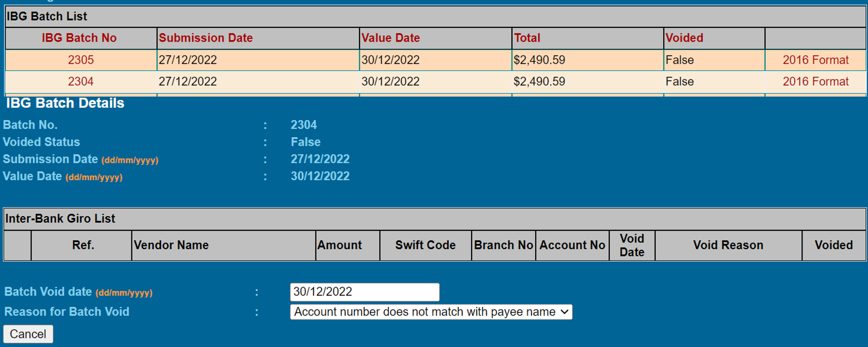Screen dimensions: 868x347
Task: Click 2016 Format link for batch 2304
Action: pos(815,82)
